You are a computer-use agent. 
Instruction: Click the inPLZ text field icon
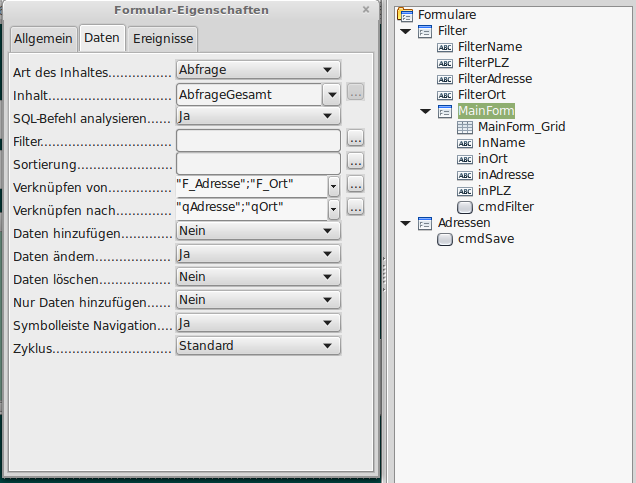[465, 191]
